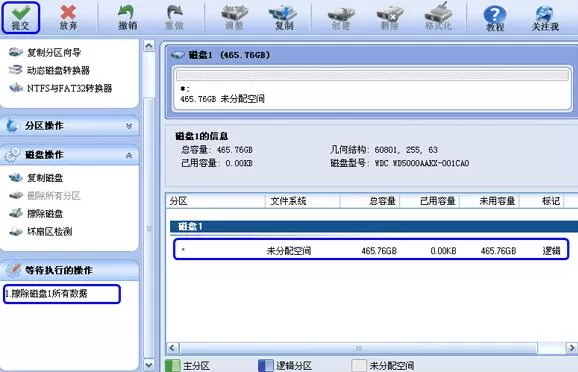Click the 删除 delete partition toolbar icon
The height and width of the screenshot is (372, 578).
pyautogui.click(x=390, y=18)
